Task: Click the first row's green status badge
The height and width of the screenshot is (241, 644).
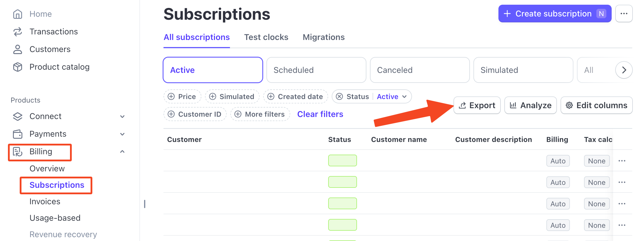Action: [342, 160]
